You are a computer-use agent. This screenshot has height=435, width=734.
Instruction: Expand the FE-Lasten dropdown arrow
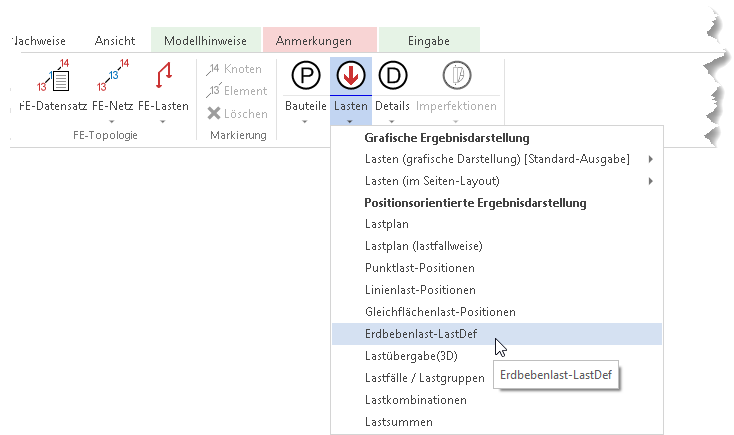point(163,121)
